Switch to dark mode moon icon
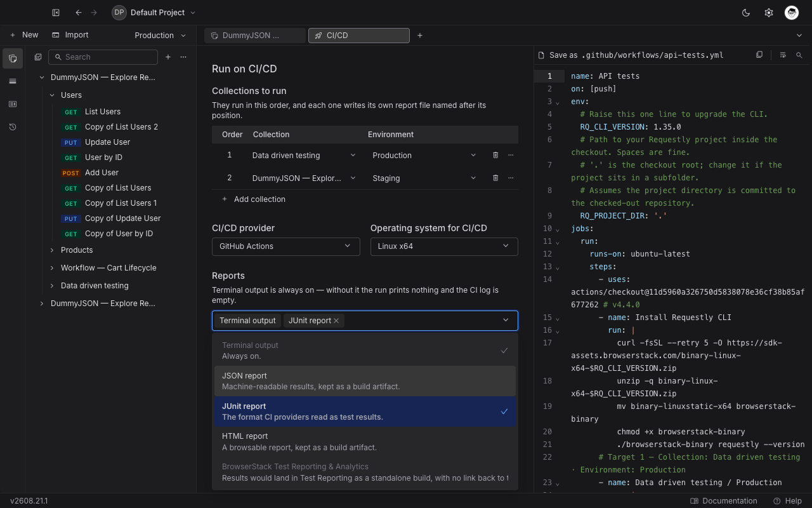This screenshot has height=508, width=812. click(746, 12)
